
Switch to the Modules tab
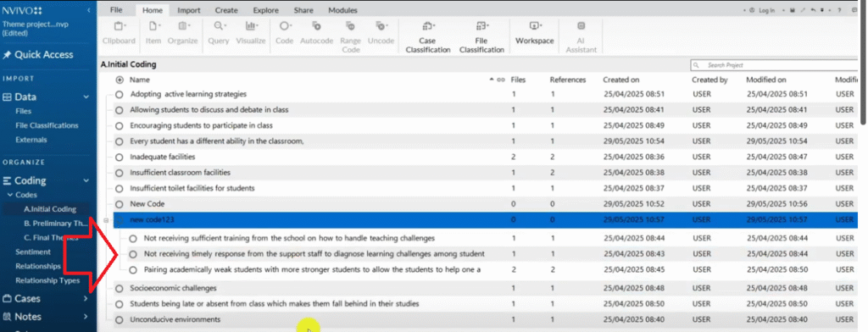(342, 10)
